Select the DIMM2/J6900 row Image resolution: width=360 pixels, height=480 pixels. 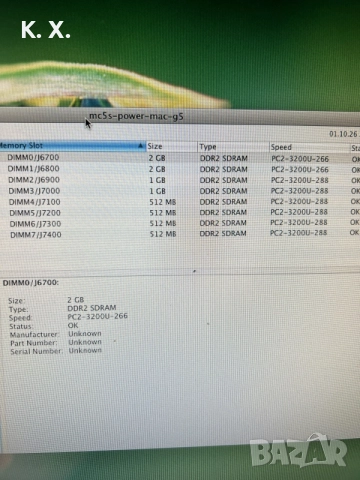180,180
